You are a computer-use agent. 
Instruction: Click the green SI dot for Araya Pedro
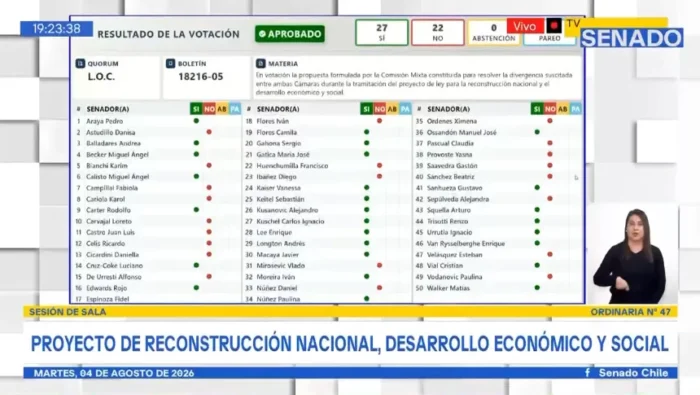tap(196, 121)
